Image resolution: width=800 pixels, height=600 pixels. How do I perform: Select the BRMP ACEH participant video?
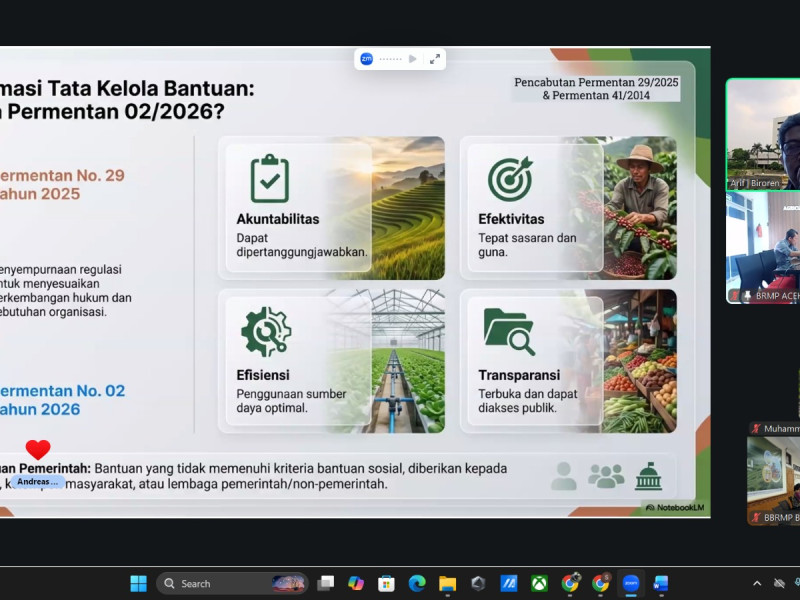tap(763, 247)
